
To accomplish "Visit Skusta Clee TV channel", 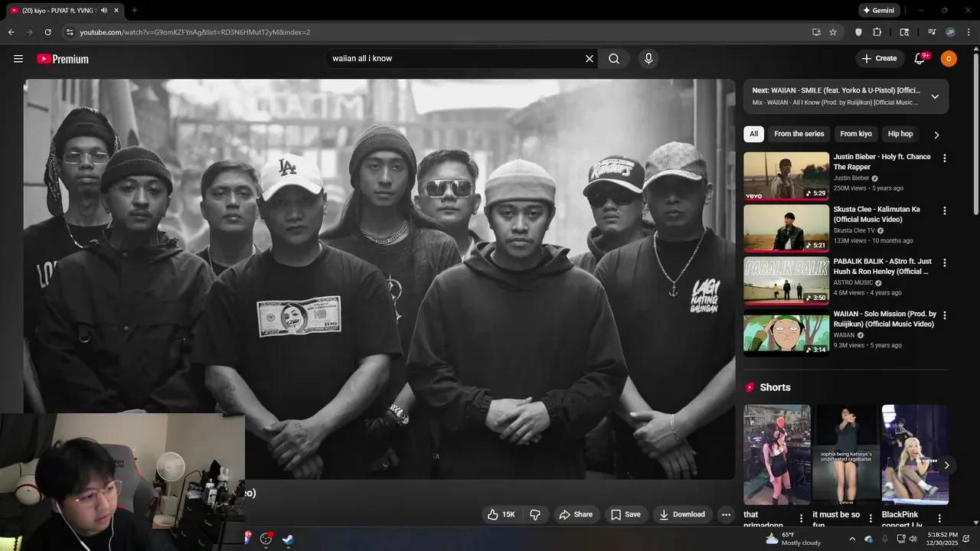I will (854, 230).
